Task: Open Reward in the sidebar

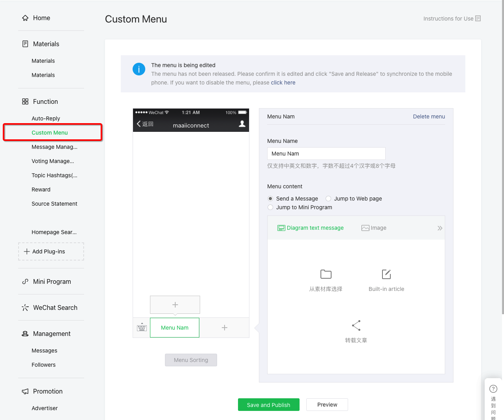Action: [x=41, y=189]
